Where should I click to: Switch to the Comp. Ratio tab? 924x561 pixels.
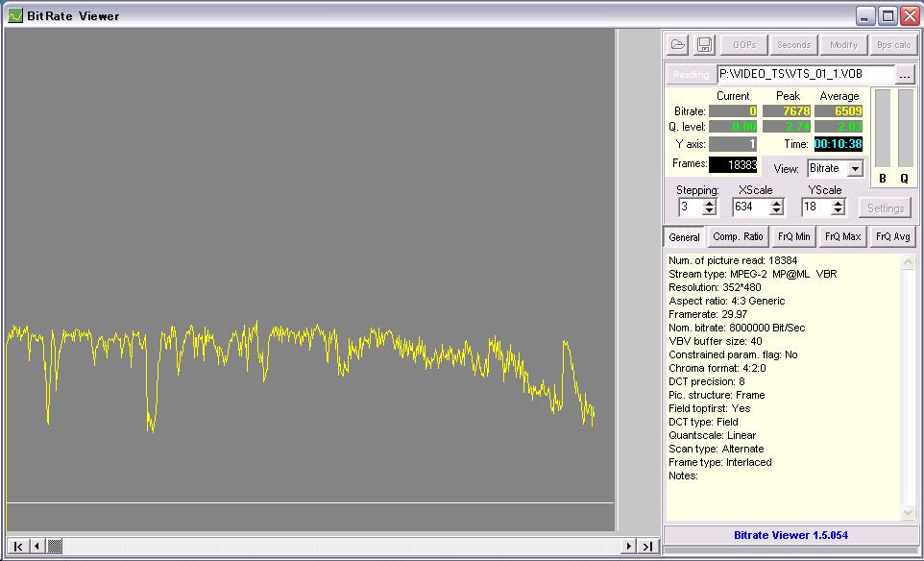click(738, 236)
